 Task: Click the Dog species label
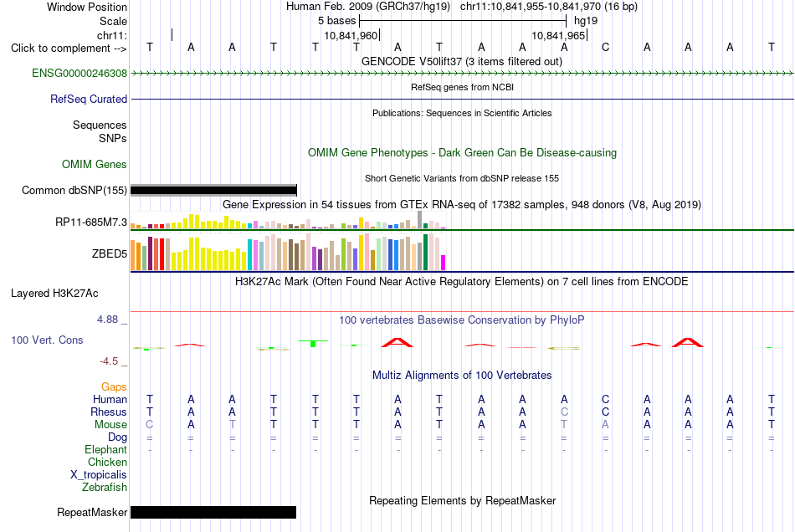117,437
